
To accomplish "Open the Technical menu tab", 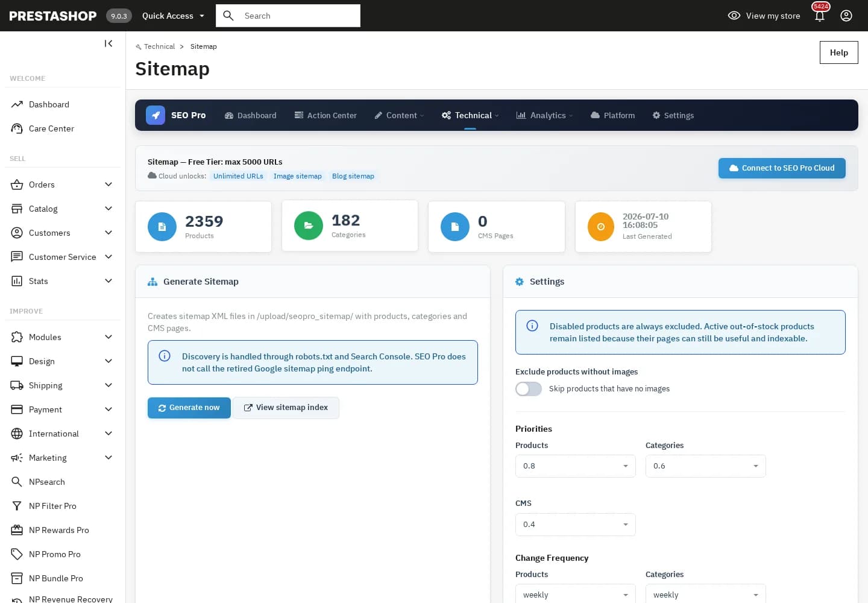I will [x=470, y=115].
